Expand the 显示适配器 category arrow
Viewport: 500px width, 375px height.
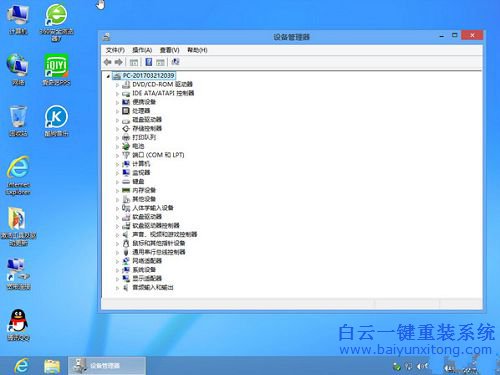point(117,279)
